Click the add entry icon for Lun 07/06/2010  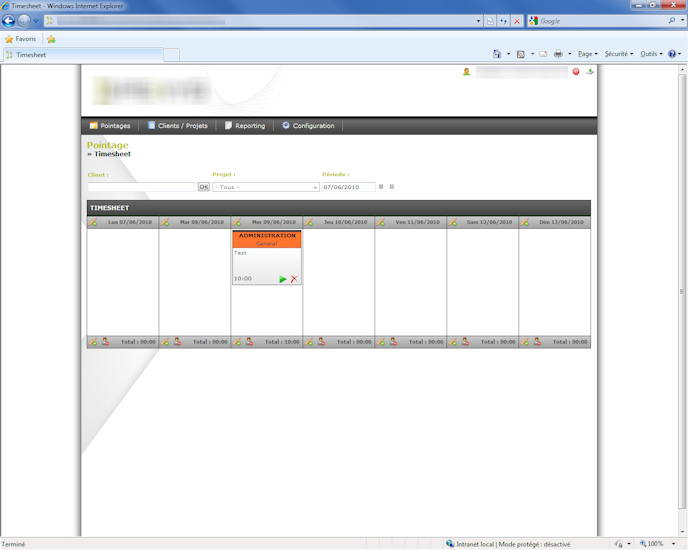click(x=93, y=222)
